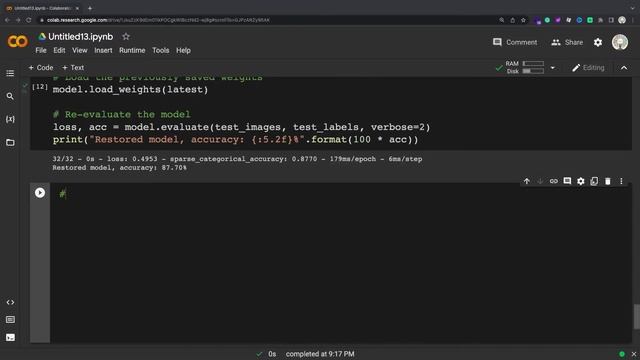640x360 pixels.
Task: Open cell editor settings gear
Action: 580,181
